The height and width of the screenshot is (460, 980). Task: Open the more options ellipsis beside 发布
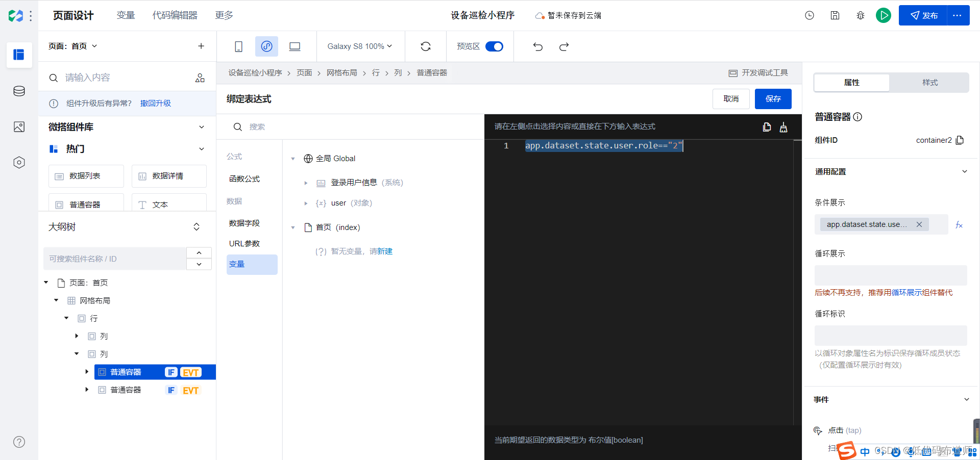tap(958, 15)
